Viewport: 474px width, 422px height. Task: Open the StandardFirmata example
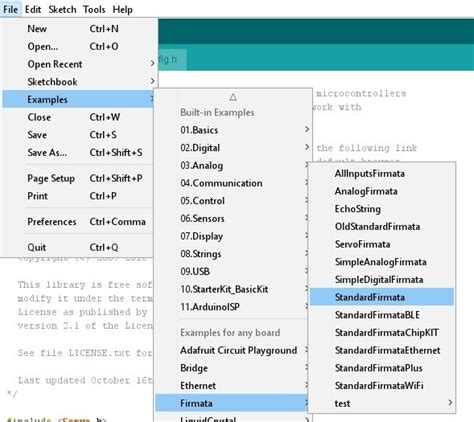pyautogui.click(x=382, y=297)
